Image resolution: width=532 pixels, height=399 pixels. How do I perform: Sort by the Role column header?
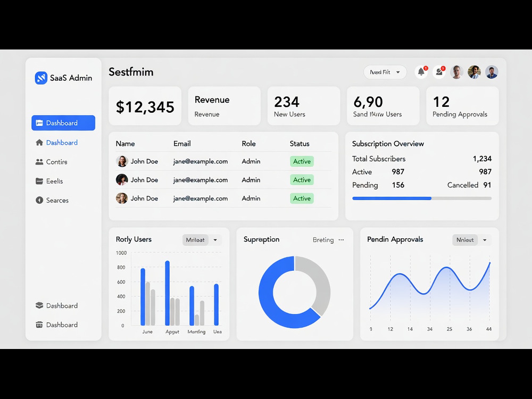click(x=248, y=144)
